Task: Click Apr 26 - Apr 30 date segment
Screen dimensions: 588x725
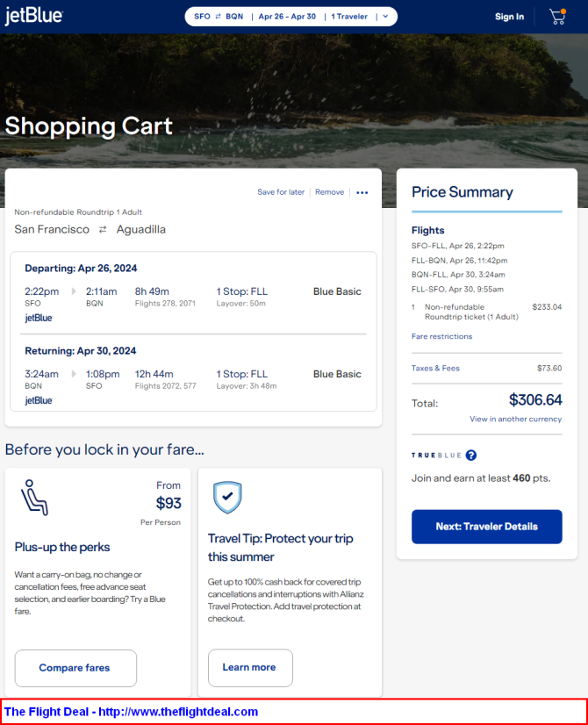Action: coord(287,17)
